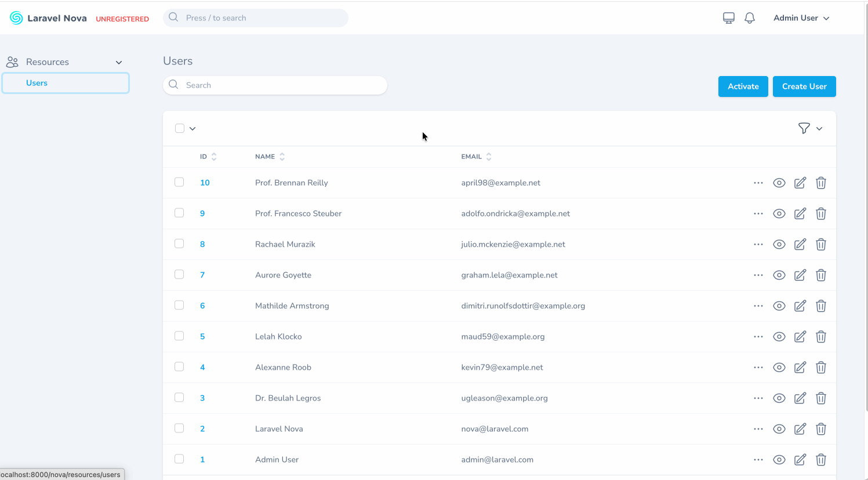Screen dimensions: 868x480
Task: Open ellipsis menu for Rachael Murazik
Action: [x=758, y=244]
